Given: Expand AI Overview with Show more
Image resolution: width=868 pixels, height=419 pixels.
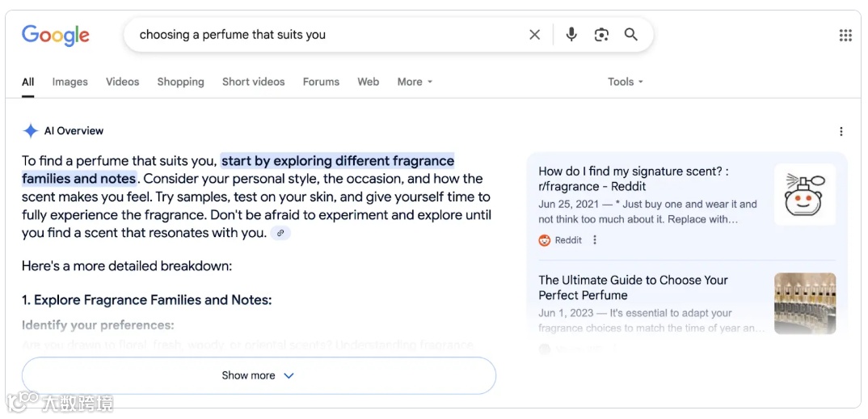Looking at the screenshot, I should 259,376.
